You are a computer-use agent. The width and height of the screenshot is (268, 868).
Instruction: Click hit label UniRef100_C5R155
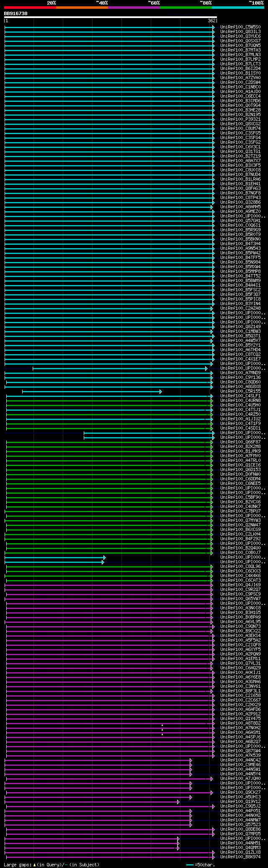tap(240, 391)
